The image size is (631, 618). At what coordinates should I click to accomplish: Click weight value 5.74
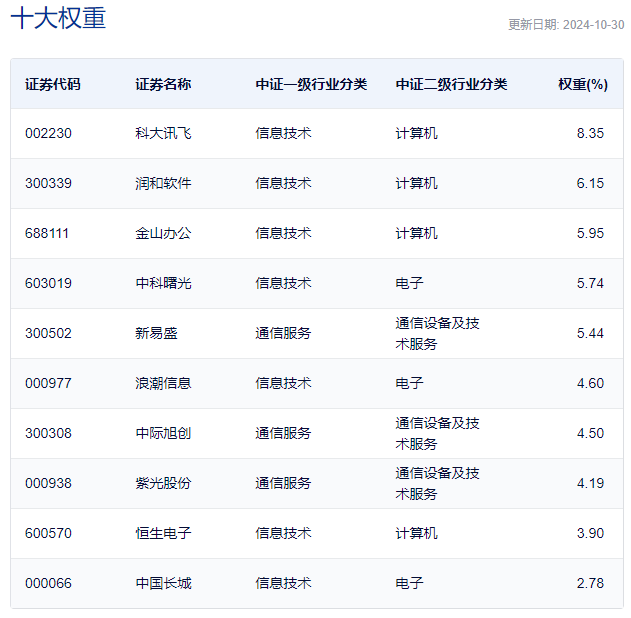click(590, 283)
